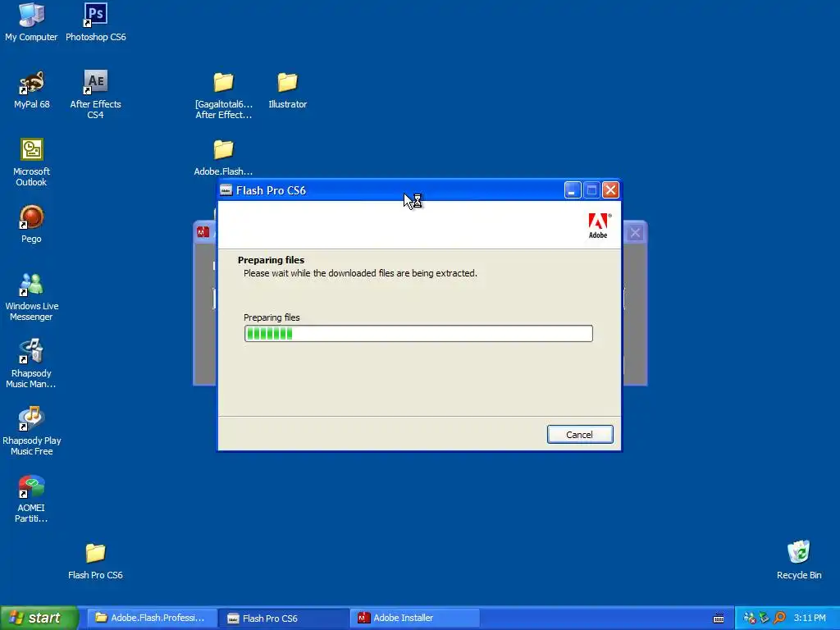Cancel the file extraction
Image resolution: width=840 pixels, height=630 pixels.
[x=580, y=435]
